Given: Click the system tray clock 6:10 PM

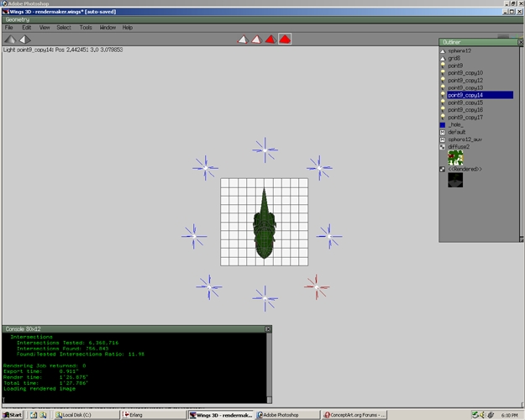Looking at the screenshot, I should click(x=509, y=415).
